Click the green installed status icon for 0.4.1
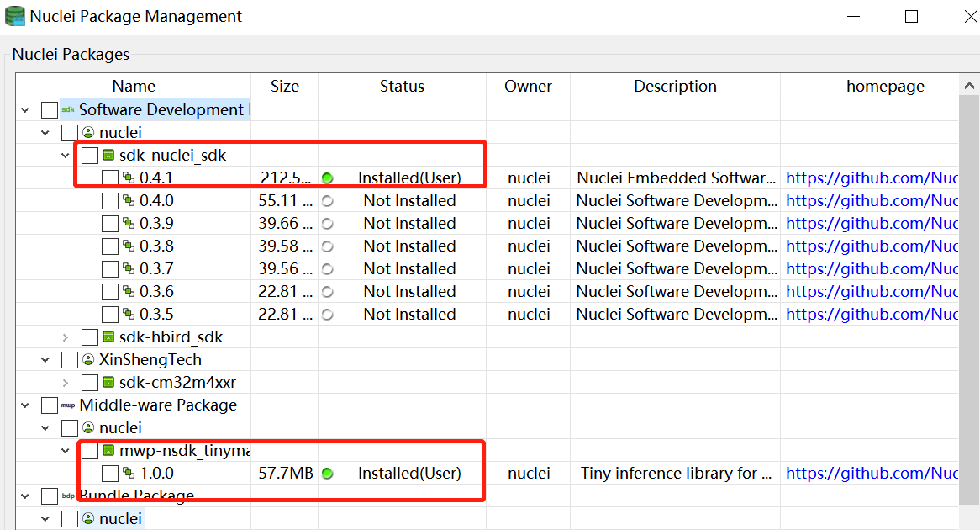980x530 pixels. [x=327, y=178]
